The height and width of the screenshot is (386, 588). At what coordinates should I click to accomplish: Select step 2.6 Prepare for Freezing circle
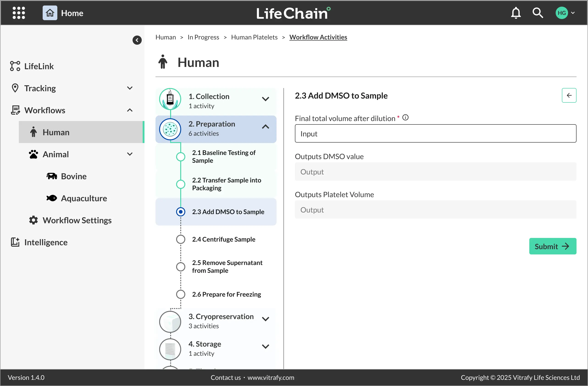pos(181,294)
